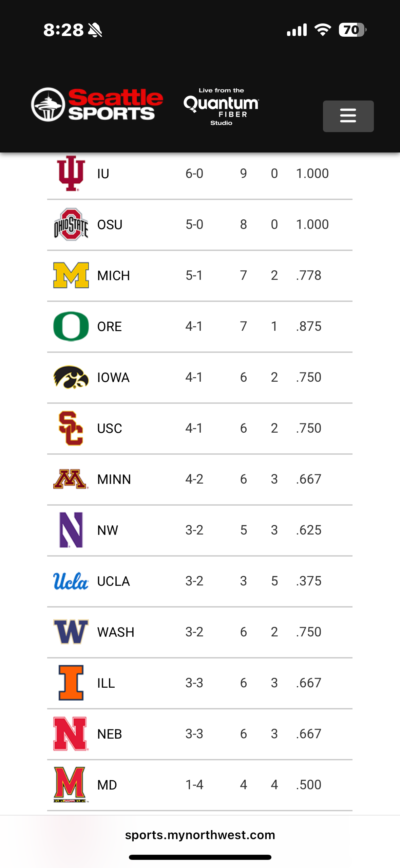Image resolution: width=400 pixels, height=868 pixels.
Task: Click the Indiana Hoosiers team logo
Action: point(71,174)
